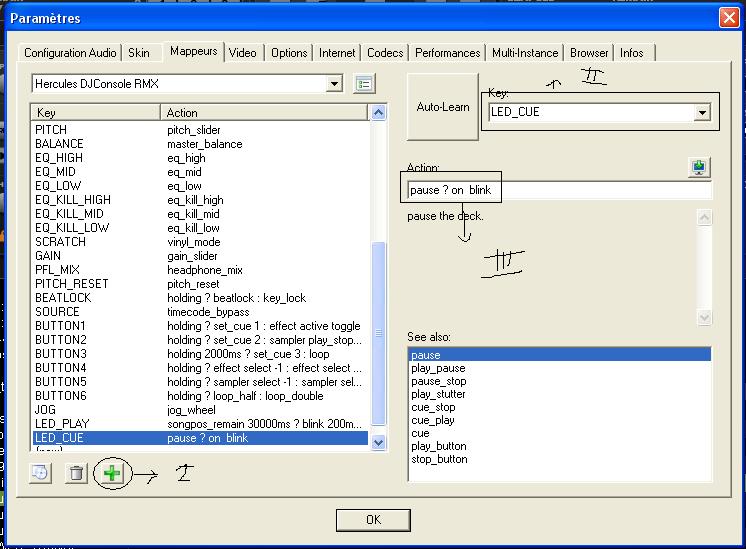Select the BUTTON1 mapping row

pyautogui.click(x=200, y=326)
